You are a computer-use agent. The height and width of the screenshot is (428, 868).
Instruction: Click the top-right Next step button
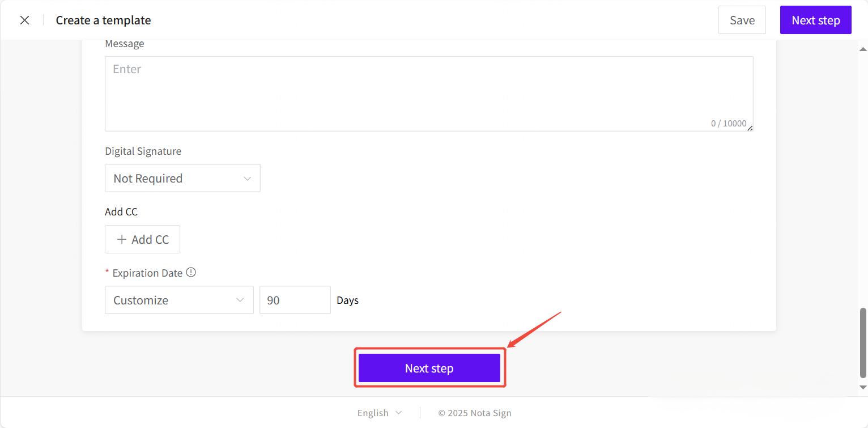815,20
